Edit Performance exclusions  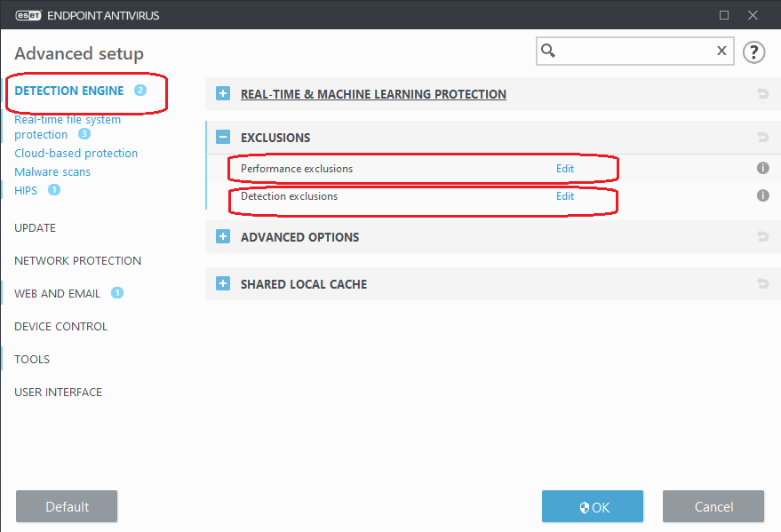pos(565,169)
